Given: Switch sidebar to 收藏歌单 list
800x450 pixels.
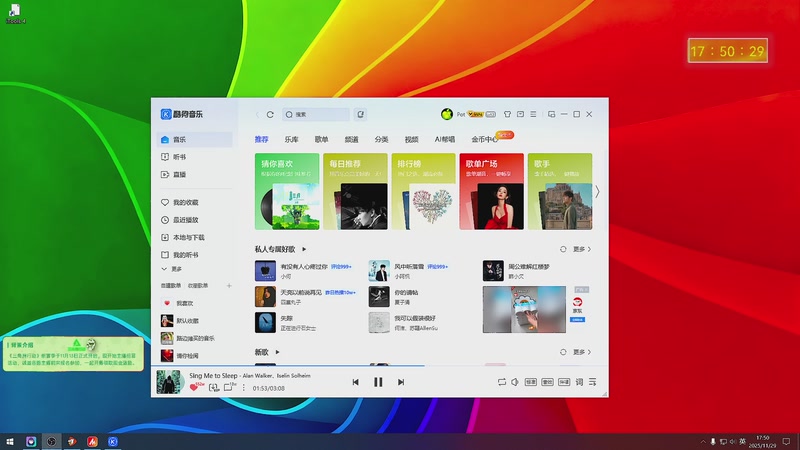Looking at the screenshot, I should click(x=198, y=286).
